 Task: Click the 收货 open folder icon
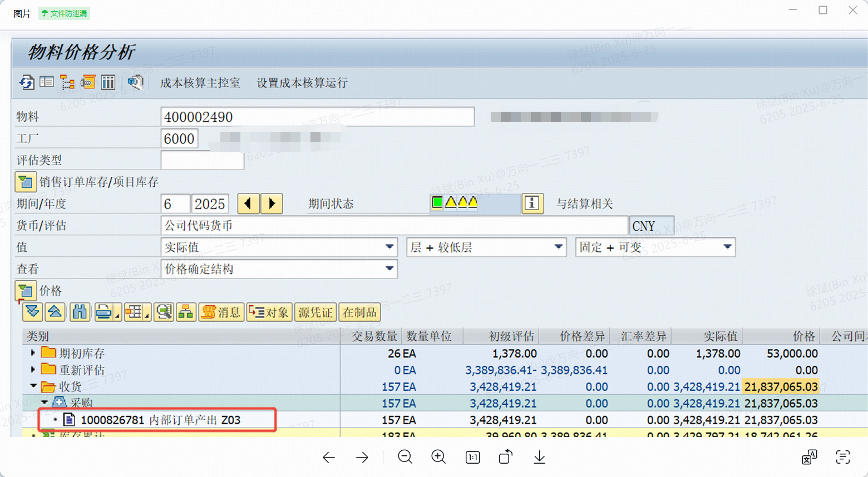tap(48, 386)
